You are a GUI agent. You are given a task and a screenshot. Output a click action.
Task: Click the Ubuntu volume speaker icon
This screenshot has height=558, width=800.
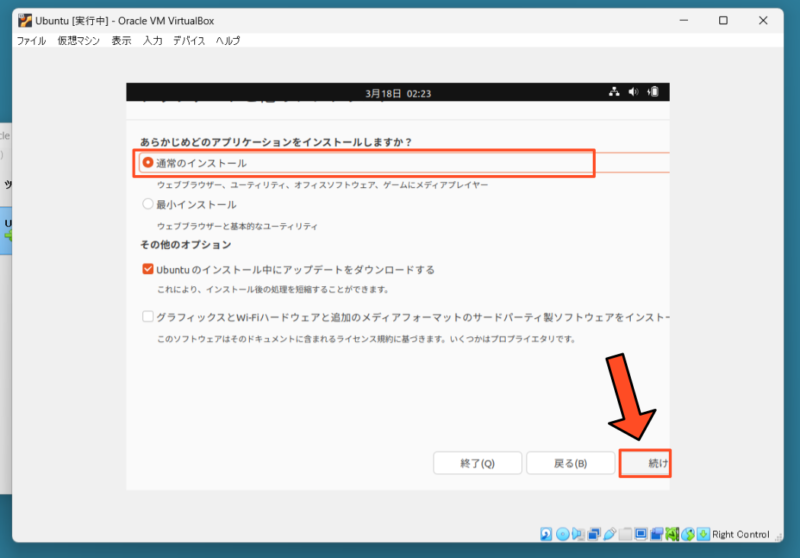tap(633, 92)
